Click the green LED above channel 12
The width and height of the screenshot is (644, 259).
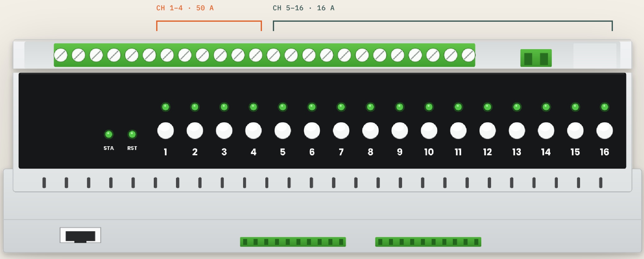pyautogui.click(x=487, y=107)
